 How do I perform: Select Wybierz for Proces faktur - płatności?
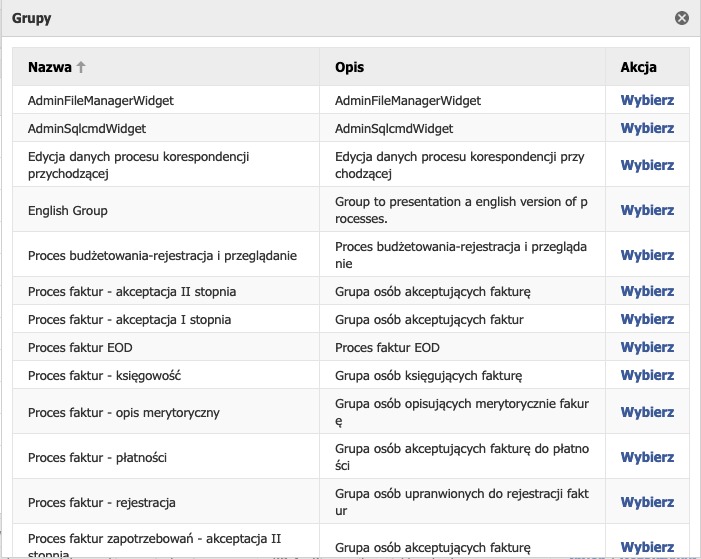pos(647,457)
